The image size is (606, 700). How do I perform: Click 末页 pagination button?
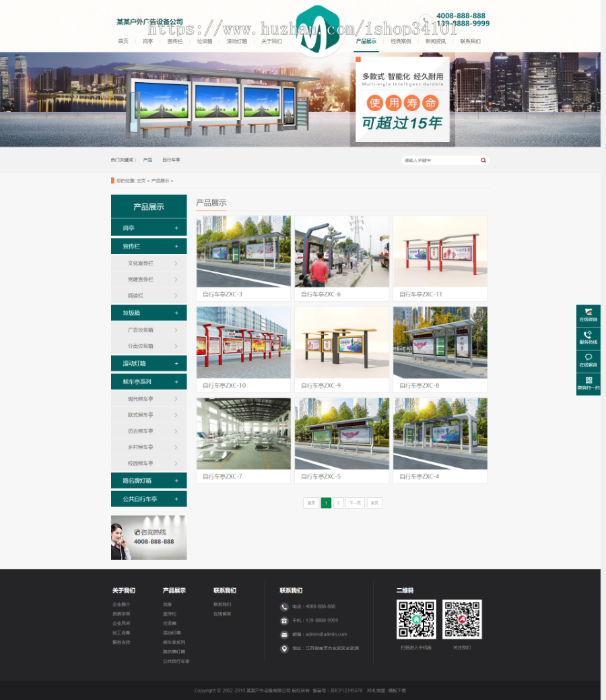[374, 503]
